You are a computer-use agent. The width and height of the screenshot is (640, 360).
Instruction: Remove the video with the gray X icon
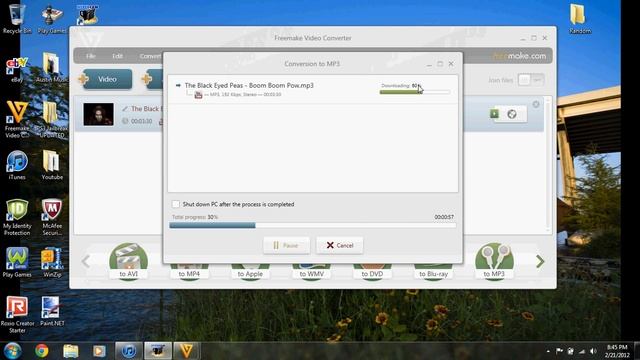coord(536,104)
